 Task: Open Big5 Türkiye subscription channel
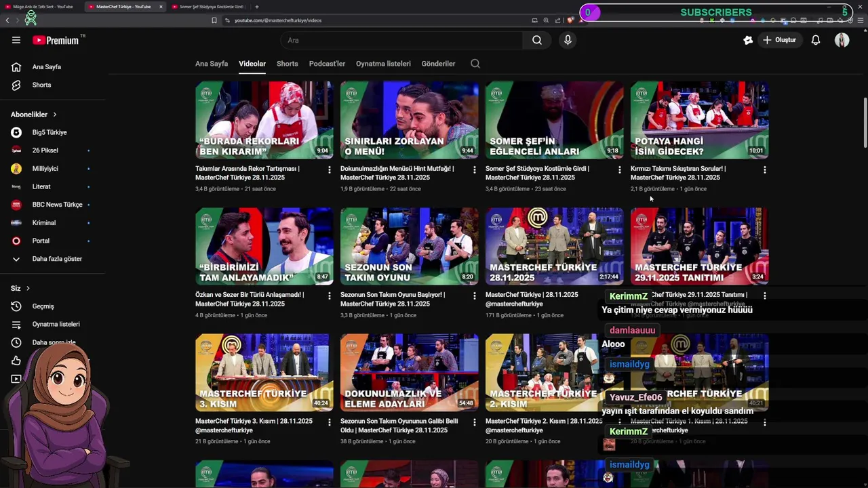[50, 132]
